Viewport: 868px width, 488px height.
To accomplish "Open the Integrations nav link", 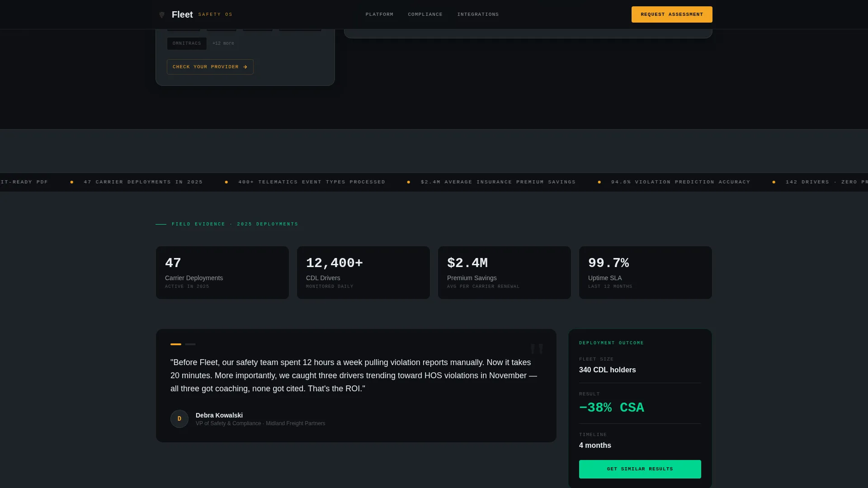I will click(478, 14).
